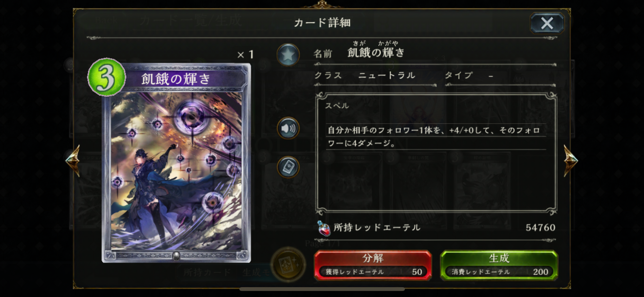Tap the green cost 3 orb
The height and width of the screenshot is (297, 644).
pyautogui.click(x=106, y=77)
